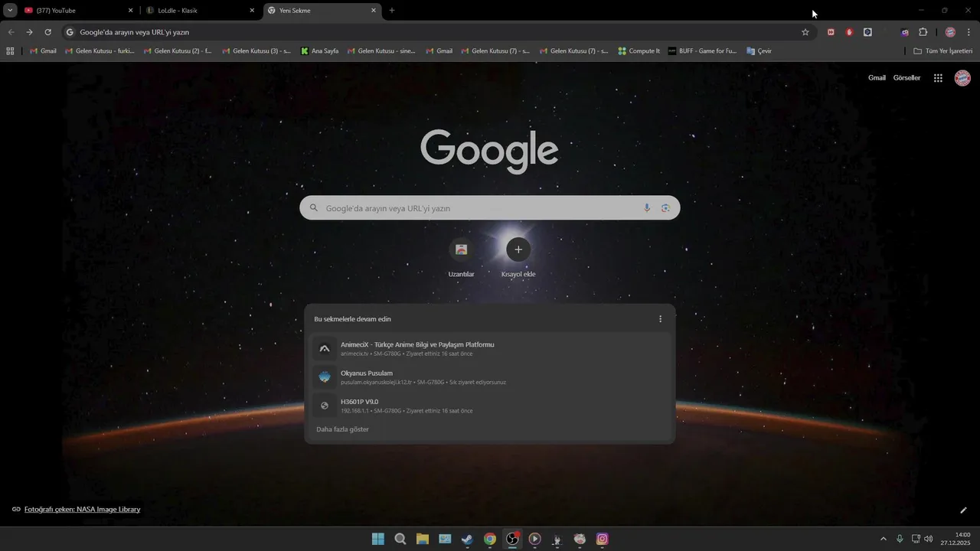Open the microphone tray icon
Screen dimensions: 980x551
(900, 539)
